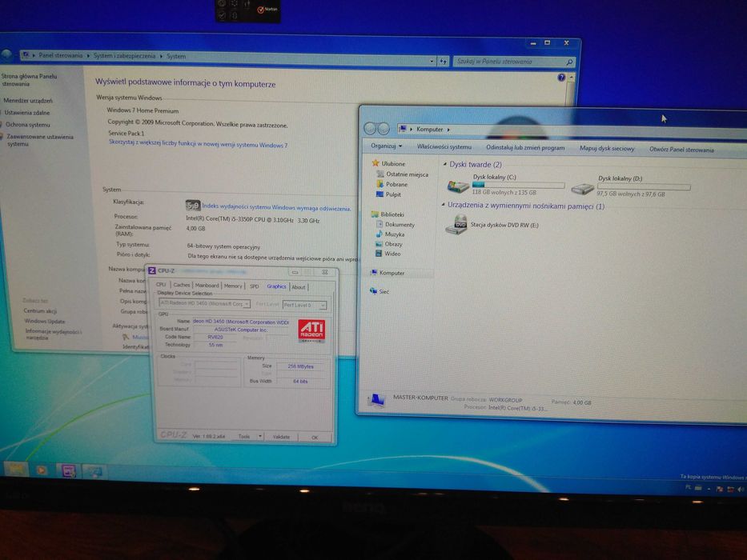Open Perf Level 0 dropdown
Screen dimensions: 747x560
(x=304, y=305)
